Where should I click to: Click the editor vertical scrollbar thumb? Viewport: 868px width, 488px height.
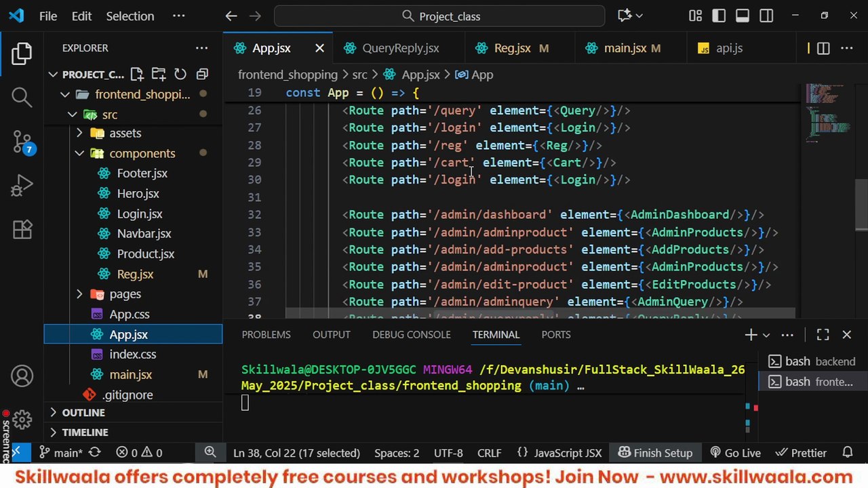(861, 205)
